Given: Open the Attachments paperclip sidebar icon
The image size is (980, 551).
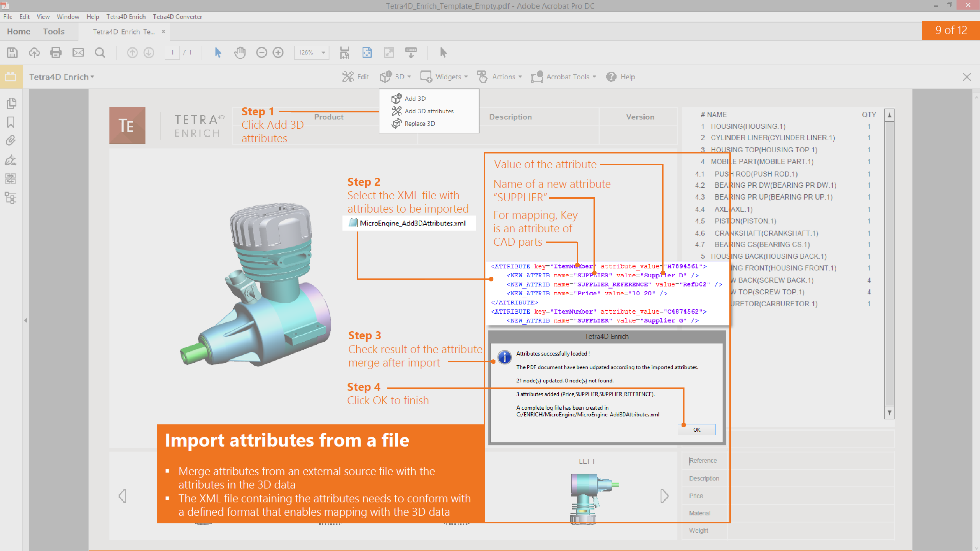Looking at the screenshot, I should (11, 140).
